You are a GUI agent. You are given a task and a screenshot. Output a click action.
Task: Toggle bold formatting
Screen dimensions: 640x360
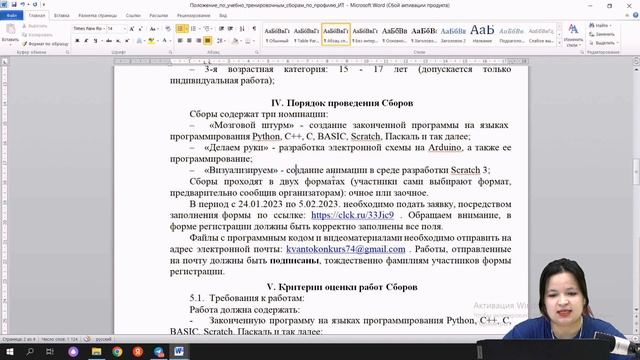[77, 41]
